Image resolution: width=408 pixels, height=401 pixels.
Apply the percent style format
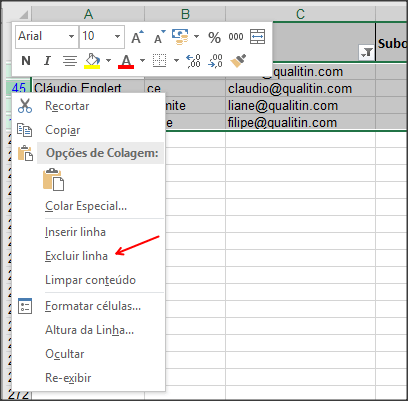tap(214, 37)
